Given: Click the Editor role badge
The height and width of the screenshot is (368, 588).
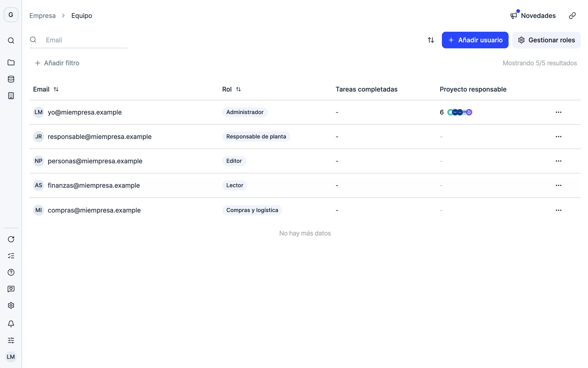Looking at the screenshot, I should click(234, 161).
